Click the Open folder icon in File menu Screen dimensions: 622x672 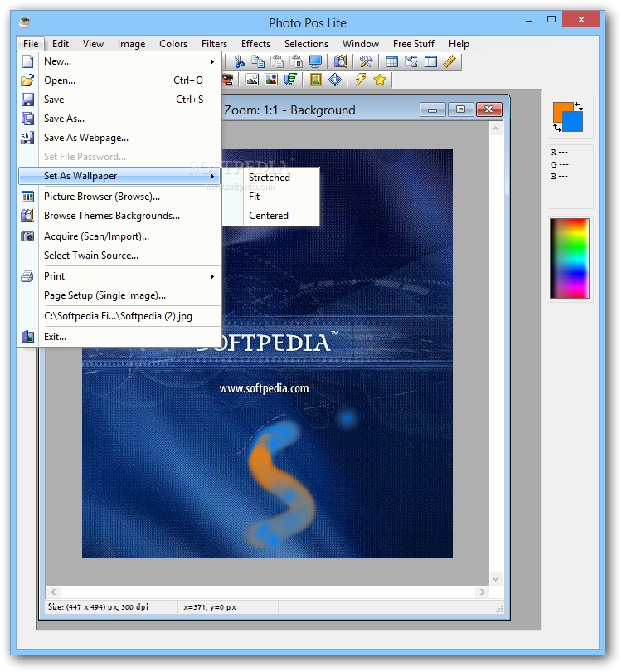pyautogui.click(x=28, y=80)
